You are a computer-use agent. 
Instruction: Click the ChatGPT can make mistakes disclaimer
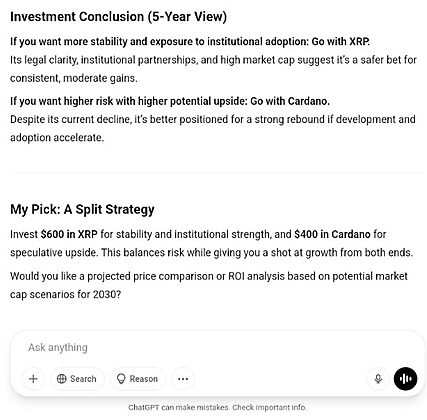tap(217, 407)
